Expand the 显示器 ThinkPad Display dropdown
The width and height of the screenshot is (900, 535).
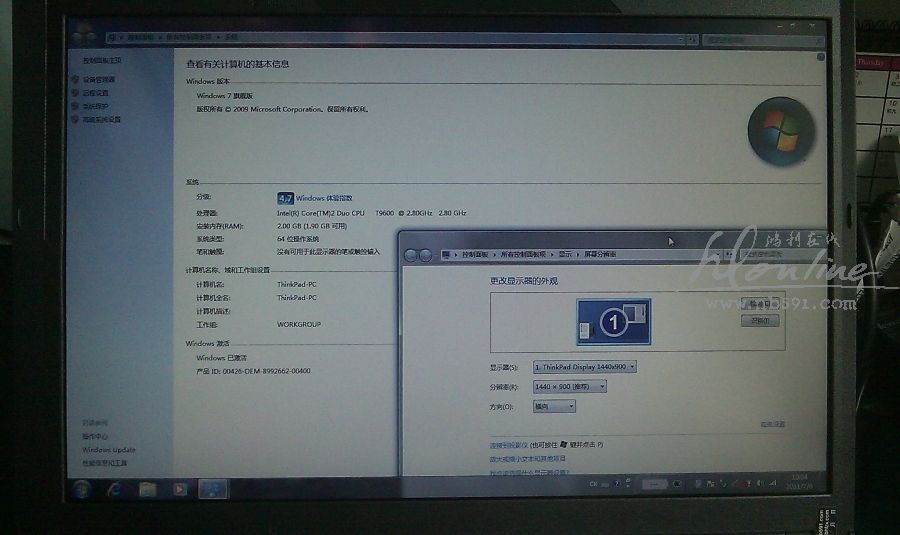(x=585, y=367)
